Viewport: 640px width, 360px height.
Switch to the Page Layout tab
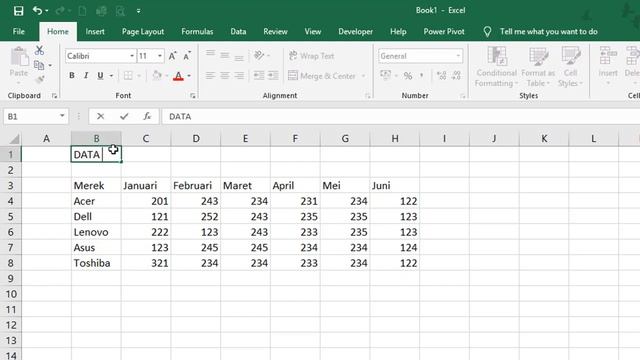143,31
